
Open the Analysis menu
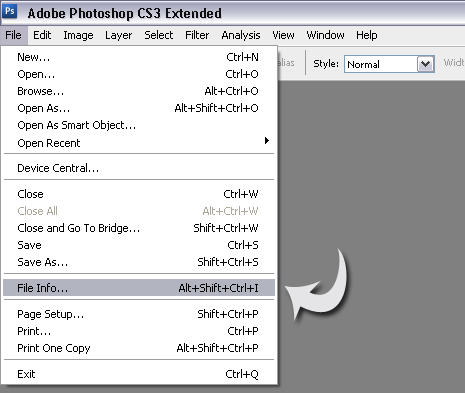coord(241,35)
